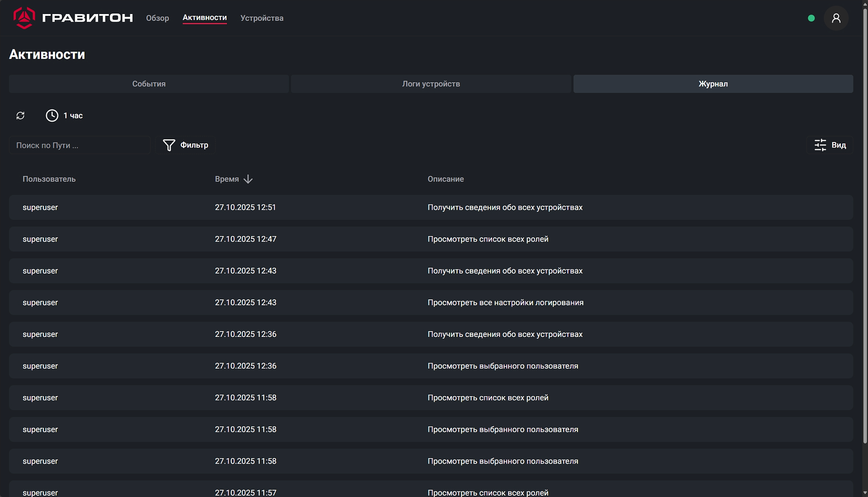Go to the Устройства menu item

(262, 18)
